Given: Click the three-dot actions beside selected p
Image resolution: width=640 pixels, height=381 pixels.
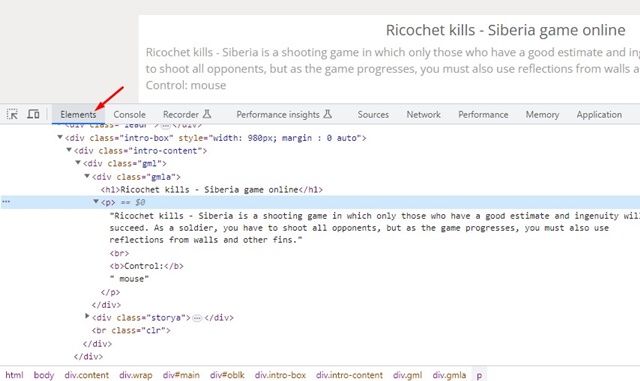Looking at the screenshot, I should (6, 202).
